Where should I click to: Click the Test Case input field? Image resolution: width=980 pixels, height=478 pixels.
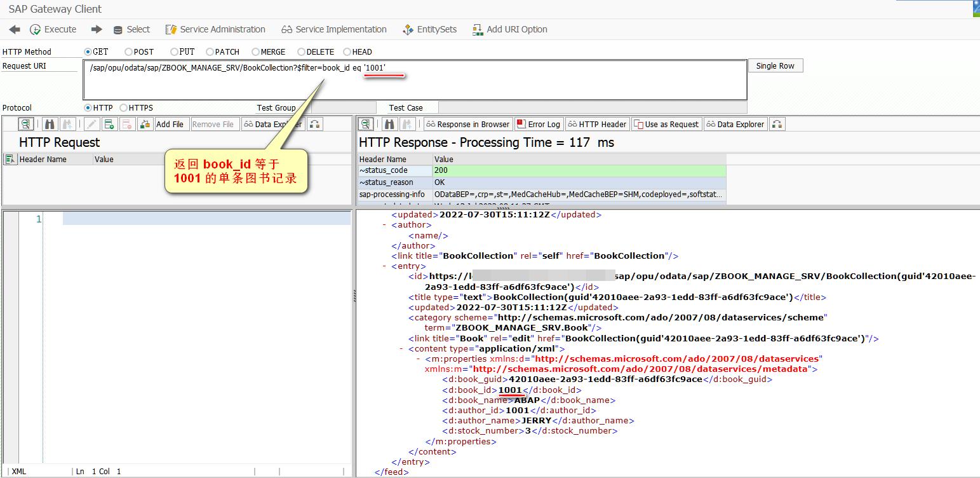click(x=592, y=108)
